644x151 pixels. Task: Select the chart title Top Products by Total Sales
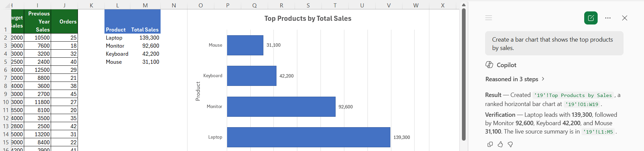(308, 18)
